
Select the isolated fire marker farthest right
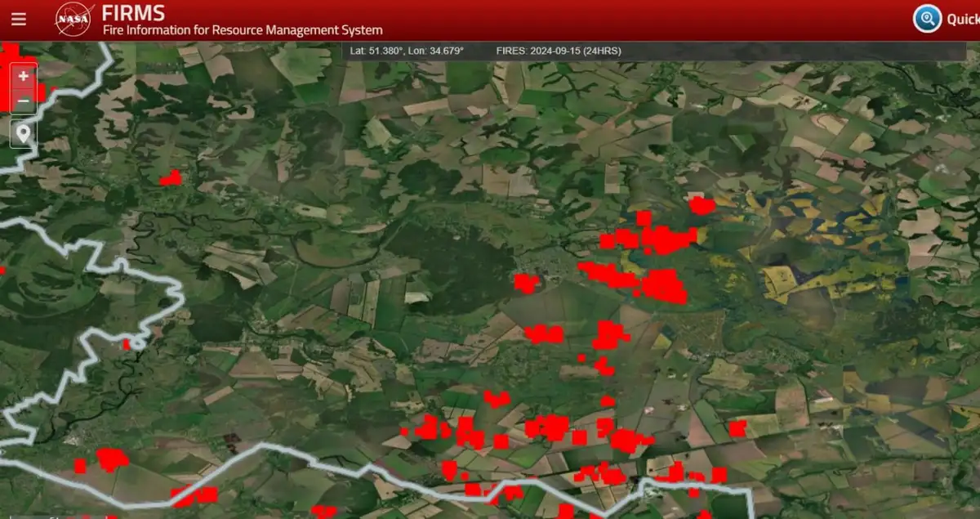[737, 428]
